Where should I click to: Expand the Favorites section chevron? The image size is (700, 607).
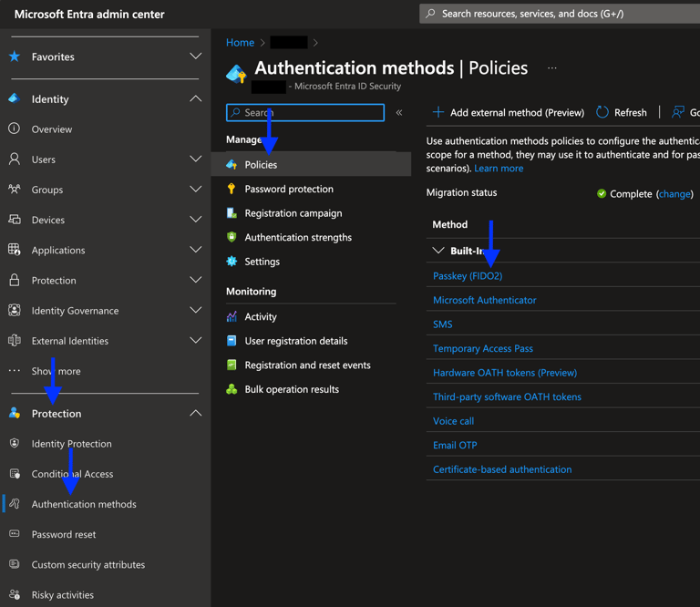point(196,57)
